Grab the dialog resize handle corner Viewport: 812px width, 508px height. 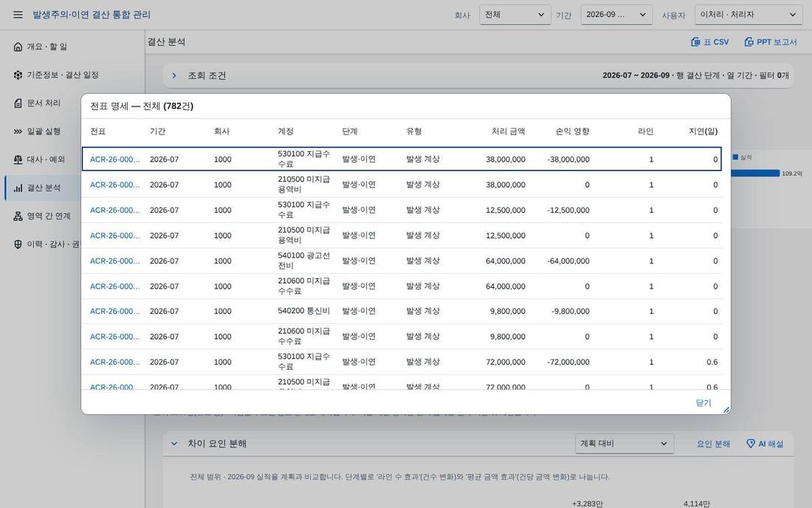point(726,410)
